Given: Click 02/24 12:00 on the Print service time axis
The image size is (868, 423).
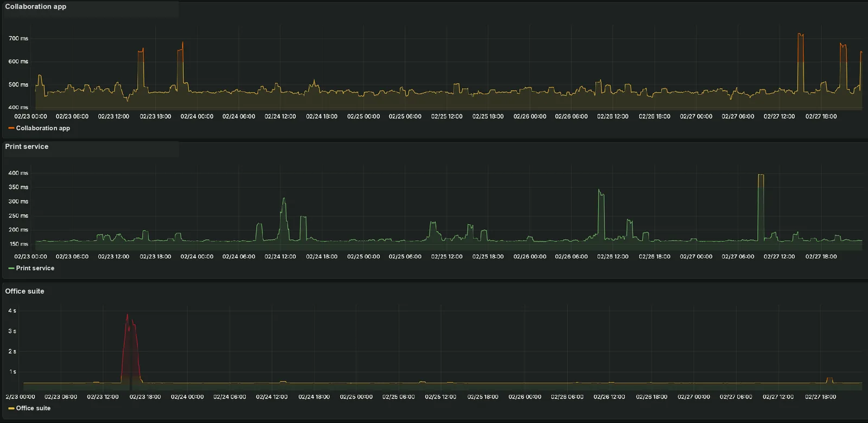Looking at the screenshot, I should [x=280, y=257].
